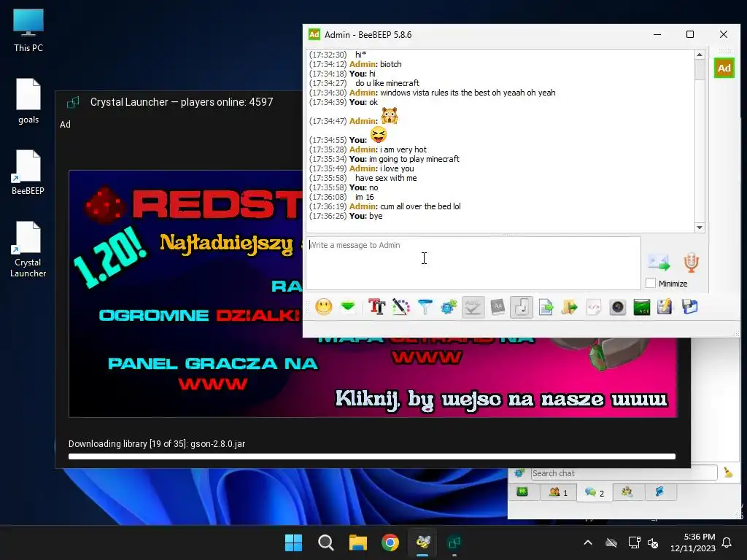Click the Redstone server ad banner
Image resolution: width=747 pixels, height=560 pixels.
[373, 293]
